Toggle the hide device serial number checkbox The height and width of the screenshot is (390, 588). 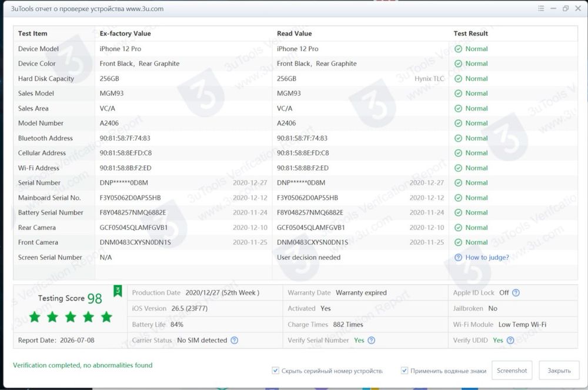(276, 371)
